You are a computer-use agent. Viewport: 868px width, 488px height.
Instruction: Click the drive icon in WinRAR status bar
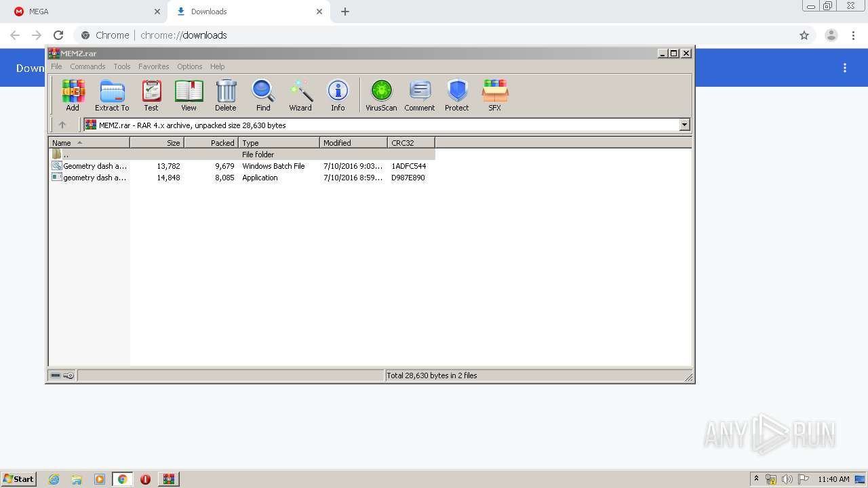[x=56, y=375]
